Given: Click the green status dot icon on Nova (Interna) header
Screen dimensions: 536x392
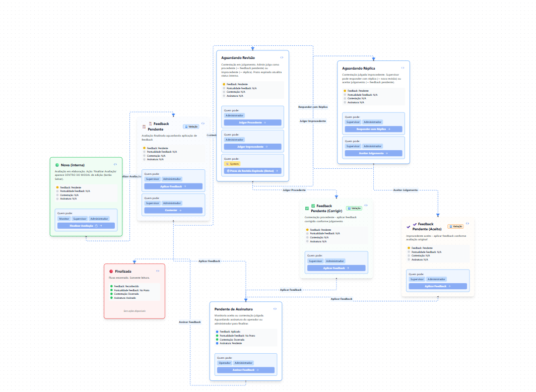Looking at the screenshot, I should pos(57,165).
